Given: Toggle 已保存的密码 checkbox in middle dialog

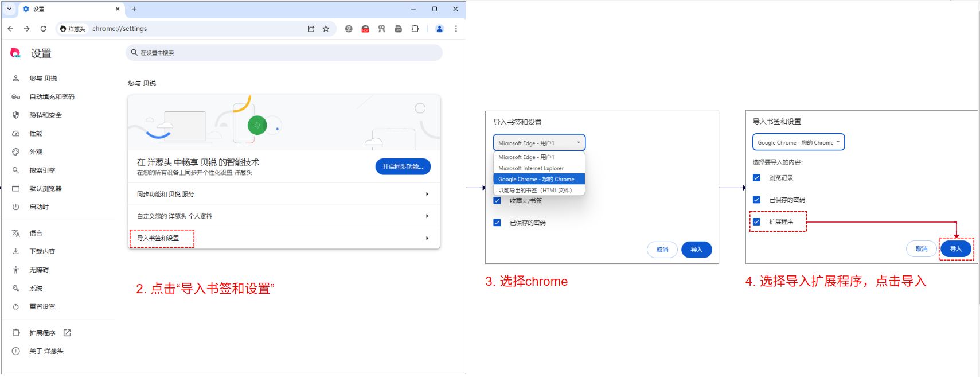Looking at the screenshot, I should 497,223.
